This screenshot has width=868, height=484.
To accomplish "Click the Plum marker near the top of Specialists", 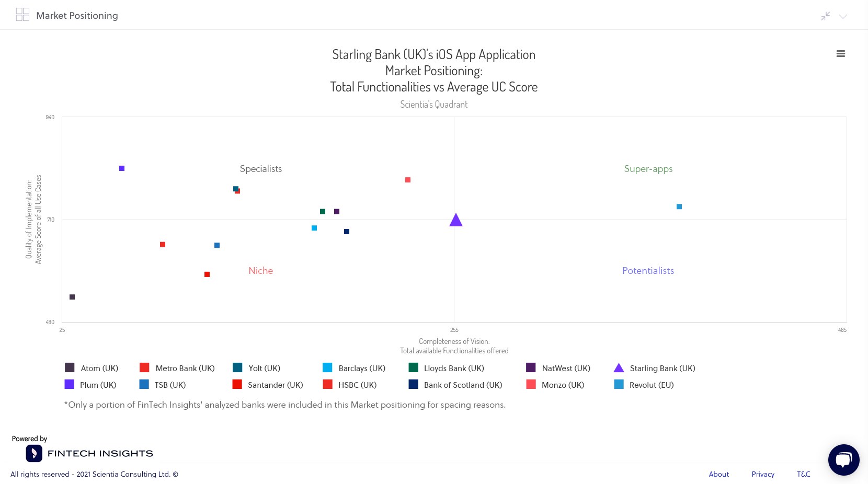I will (x=121, y=168).
